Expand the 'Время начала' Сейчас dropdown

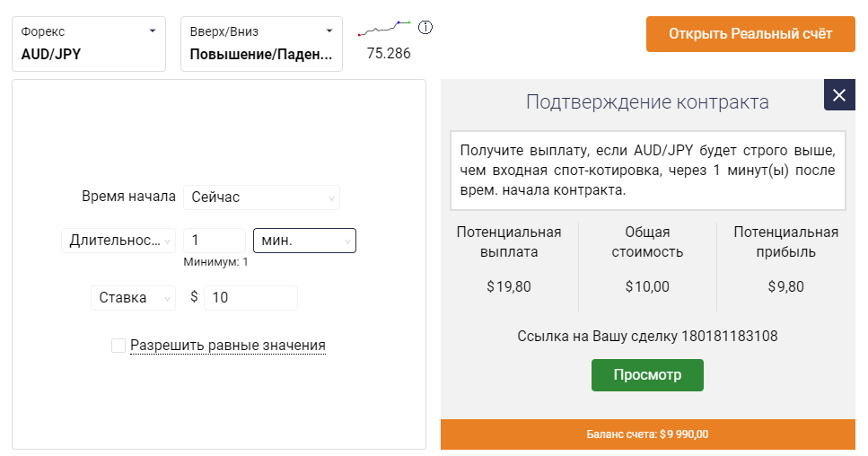click(x=261, y=197)
